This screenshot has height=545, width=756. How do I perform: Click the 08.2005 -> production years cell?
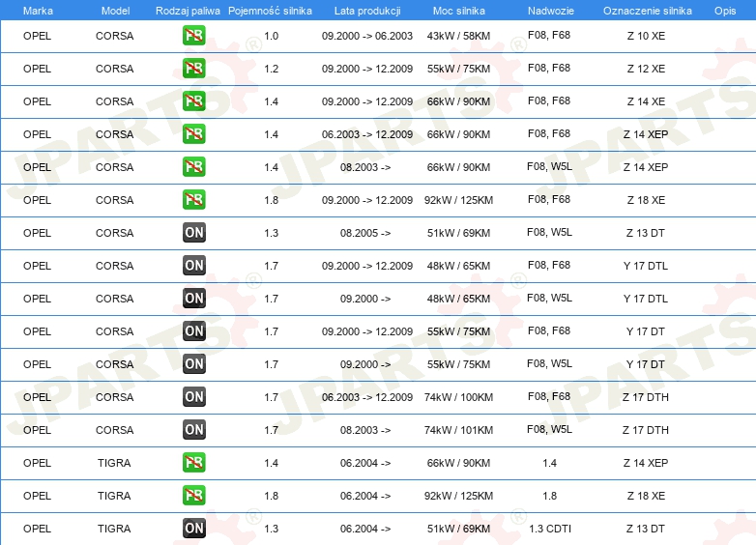[365, 233]
